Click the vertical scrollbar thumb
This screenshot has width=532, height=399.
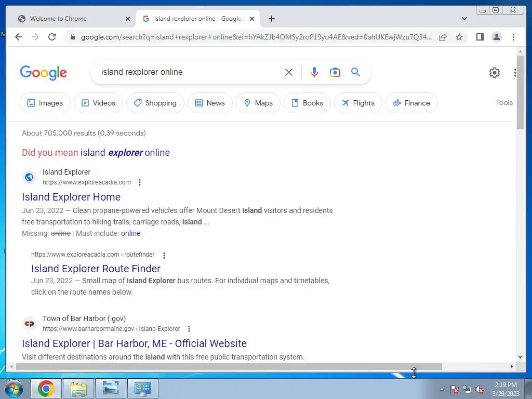click(520, 91)
